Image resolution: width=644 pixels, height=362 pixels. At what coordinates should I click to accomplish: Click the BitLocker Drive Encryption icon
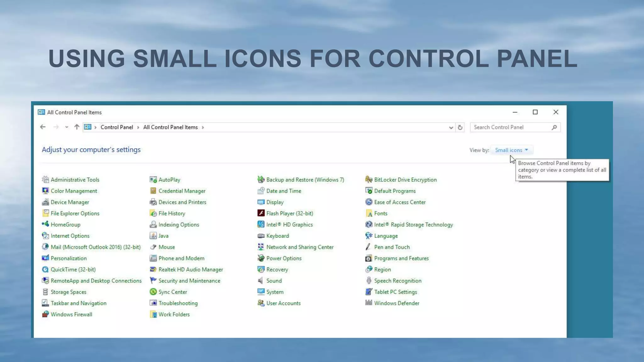369,179
